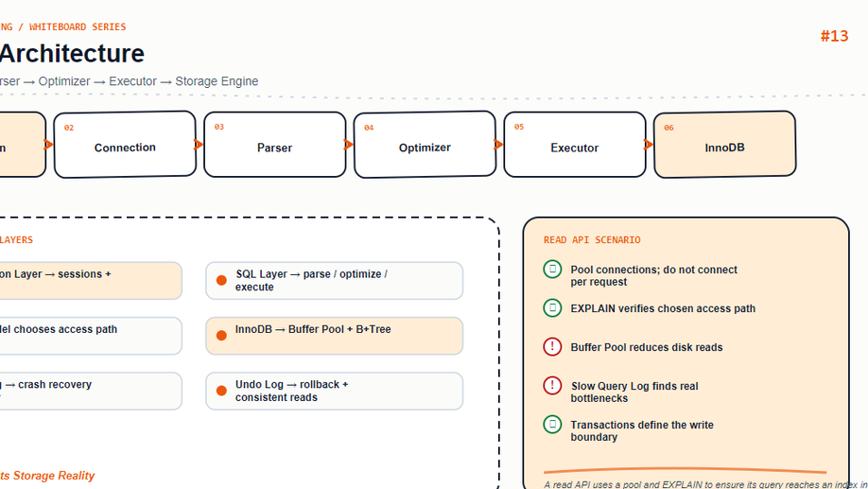The image size is (868, 489).
Task: Click the arrow between Parser and Optimizer
Action: pyautogui.click(x=349, y=145)
